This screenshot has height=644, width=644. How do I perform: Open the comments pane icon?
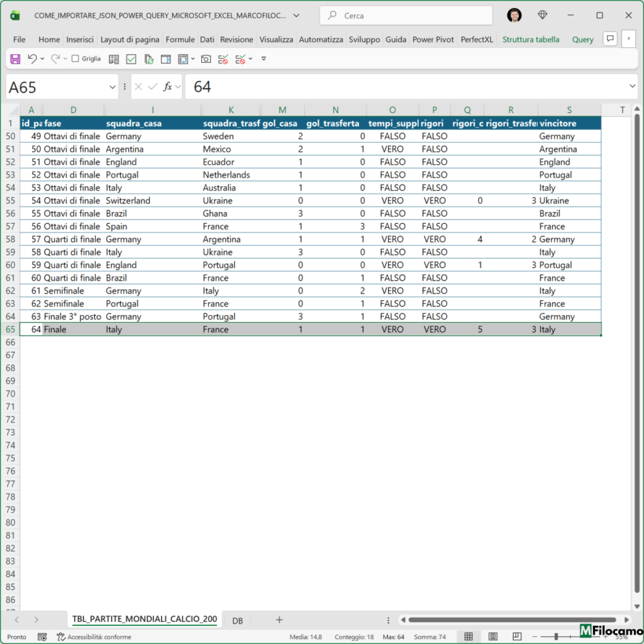click(x=610, y=39)
